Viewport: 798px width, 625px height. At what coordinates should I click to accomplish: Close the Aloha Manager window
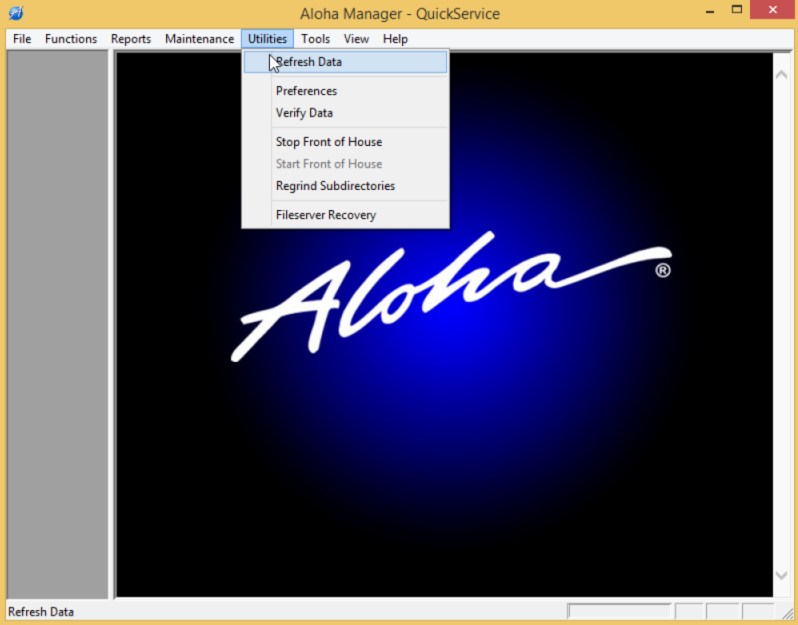(x=773, y=10)
